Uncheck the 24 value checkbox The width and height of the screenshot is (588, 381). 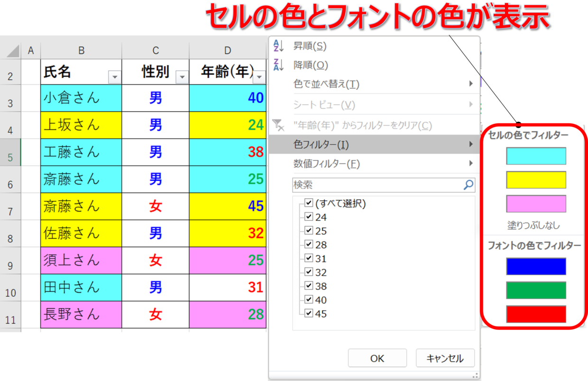pos(309,217)
